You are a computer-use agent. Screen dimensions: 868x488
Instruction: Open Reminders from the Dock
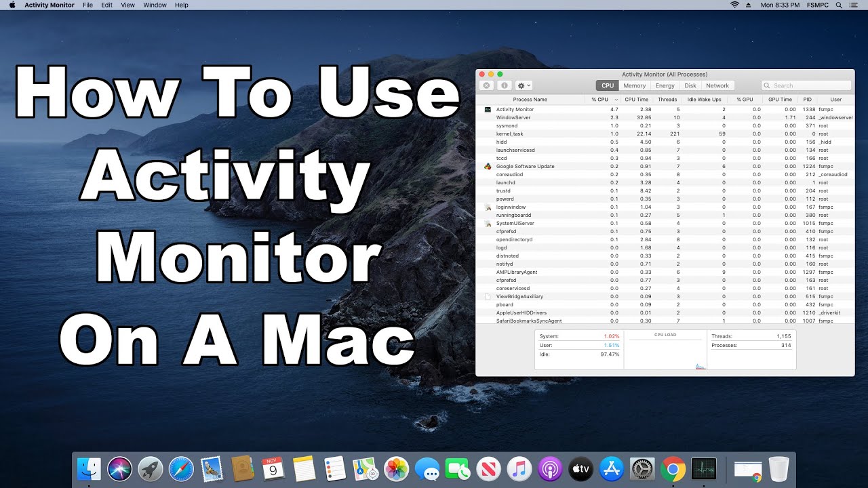pos(335,469)
